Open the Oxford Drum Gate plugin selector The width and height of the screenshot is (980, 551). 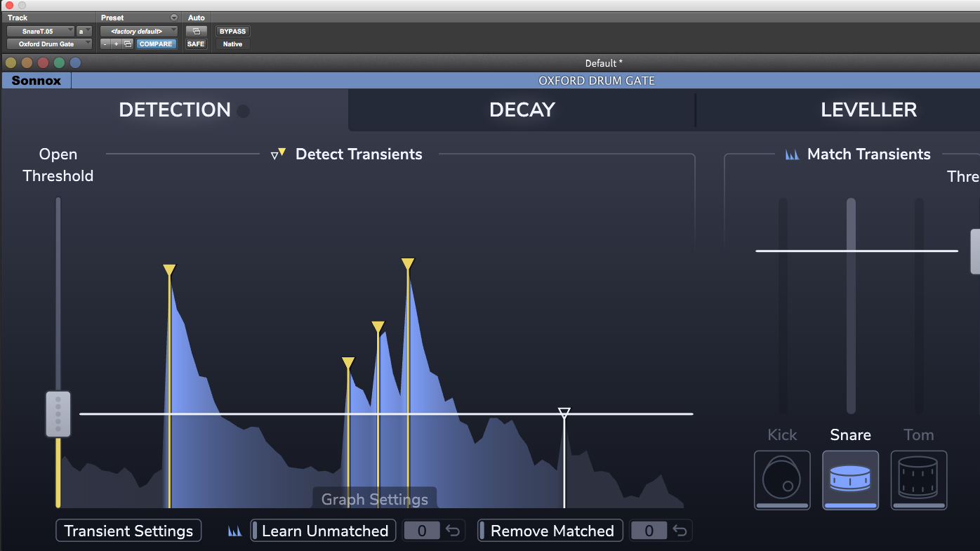tap(49, 44)
